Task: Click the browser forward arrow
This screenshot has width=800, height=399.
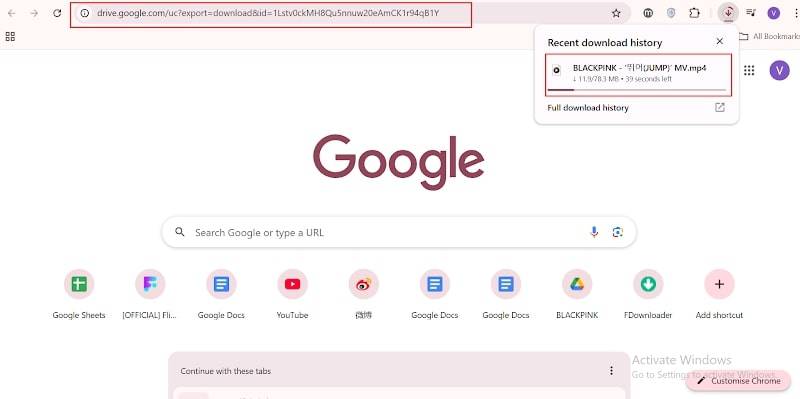Action: [34, 13]
